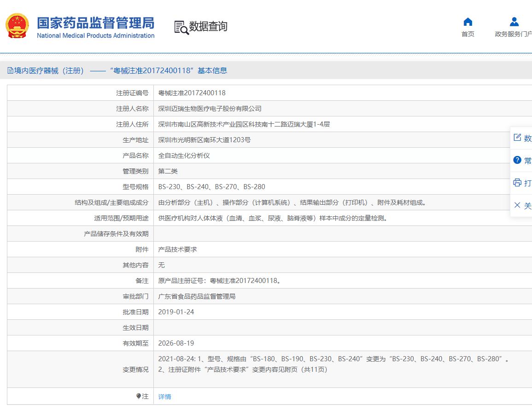Click 深圳市光明新区南环大道1203号 cell
This screenshot has height=410, width=532.
204,139
